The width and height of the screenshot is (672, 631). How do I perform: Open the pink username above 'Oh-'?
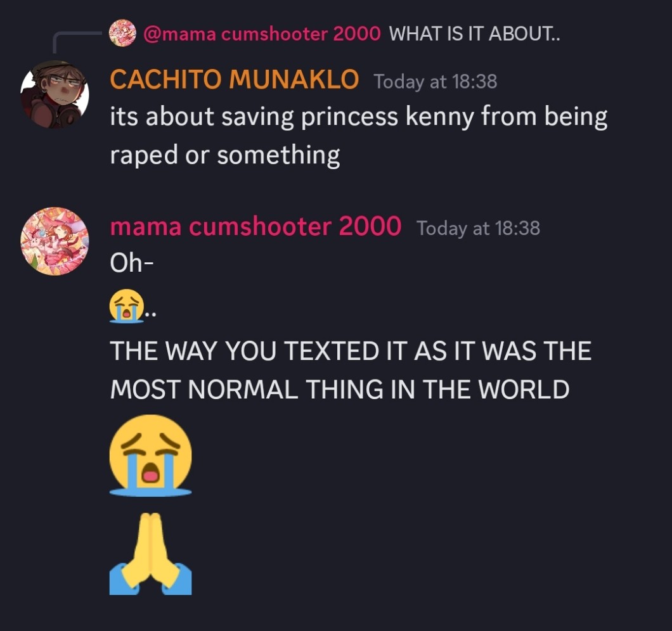255,226
